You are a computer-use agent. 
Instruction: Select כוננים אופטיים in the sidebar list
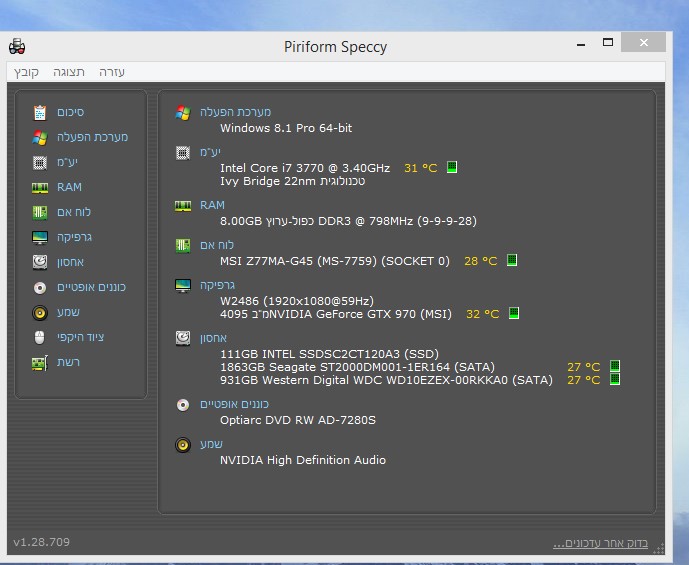click(91, 287)
